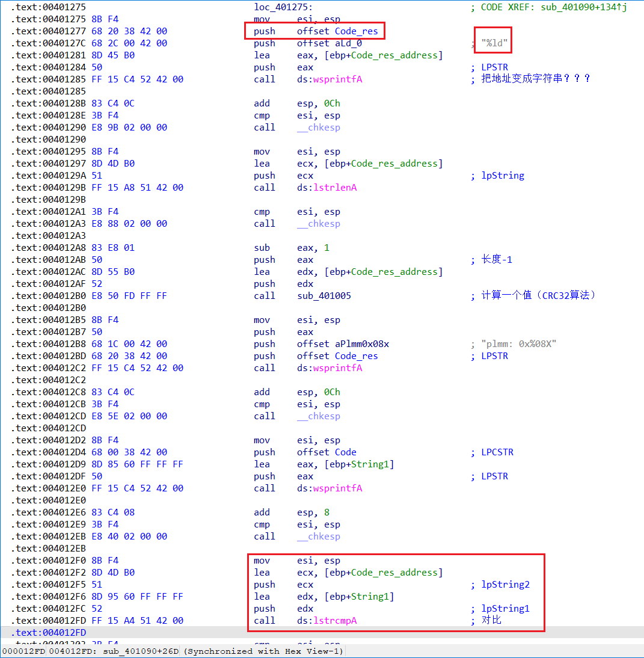The width and height of the screenshot is (644, 658).
Task: Select offset Code_res in the red box
Action: 337,31
